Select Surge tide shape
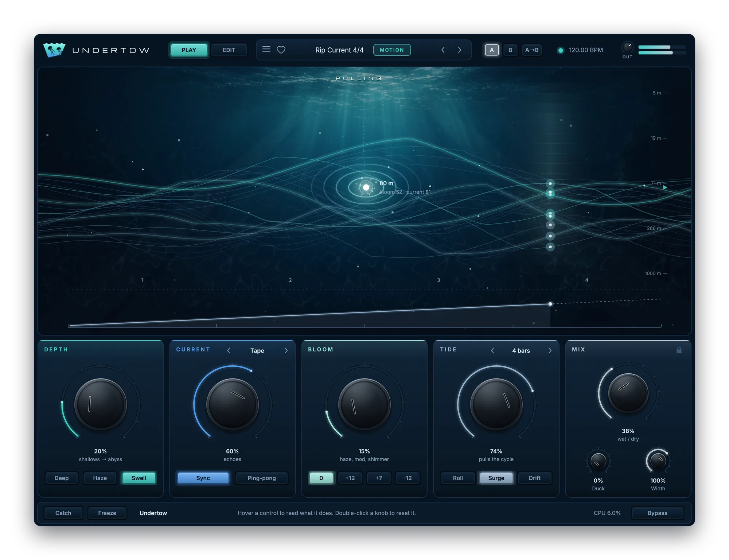The height and width of the screenshot is (560, 729). (496, 478)
